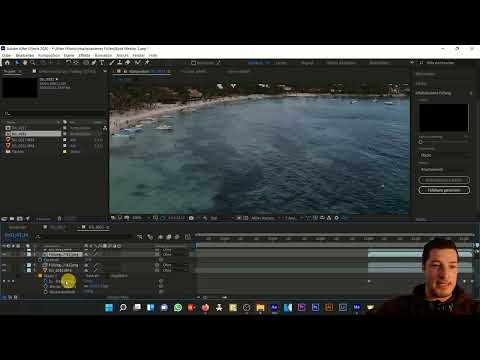Click the new composition icon in the Project panel footer
The image size is (480, 360).
coord(20,219)
